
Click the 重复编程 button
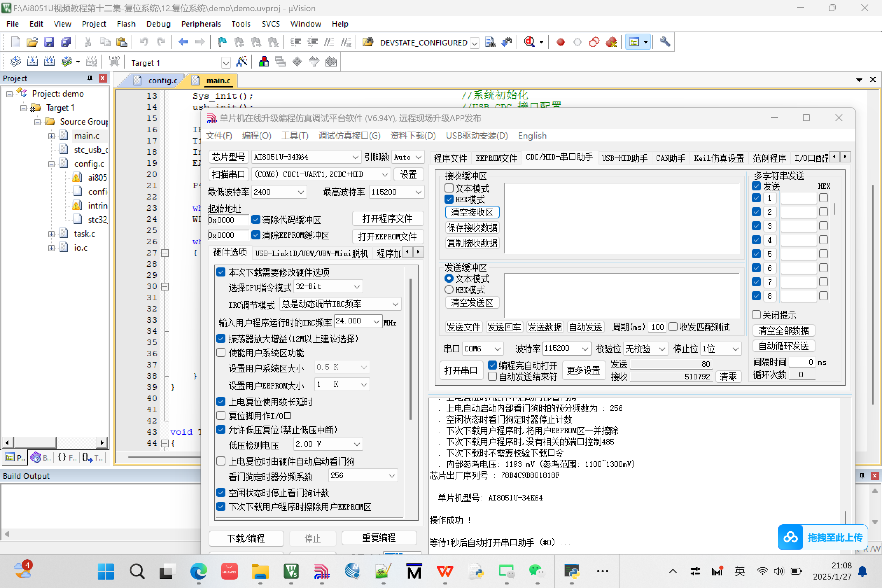[x=379, y=538]
